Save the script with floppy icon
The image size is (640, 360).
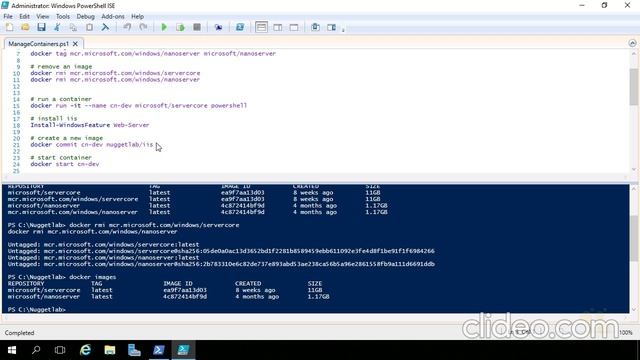[x=41, y=27]
